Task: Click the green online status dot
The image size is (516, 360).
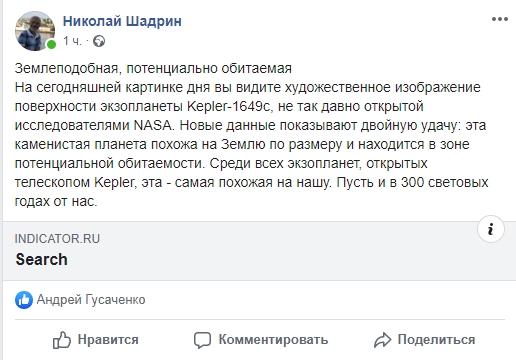Action: click(51, 44)
